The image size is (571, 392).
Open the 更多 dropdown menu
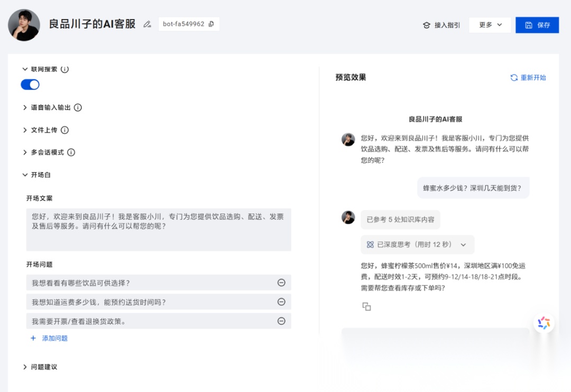(490, 25)
